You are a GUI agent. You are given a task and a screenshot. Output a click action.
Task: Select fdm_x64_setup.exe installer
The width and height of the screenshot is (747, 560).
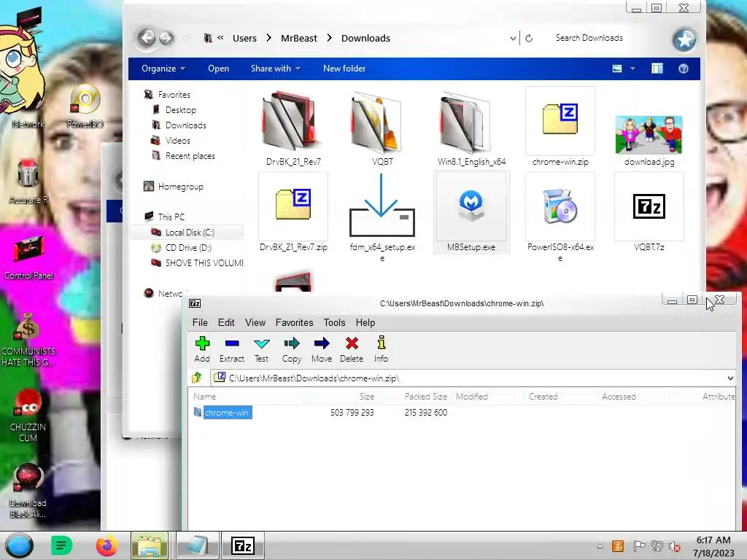[x=382, y=217]
